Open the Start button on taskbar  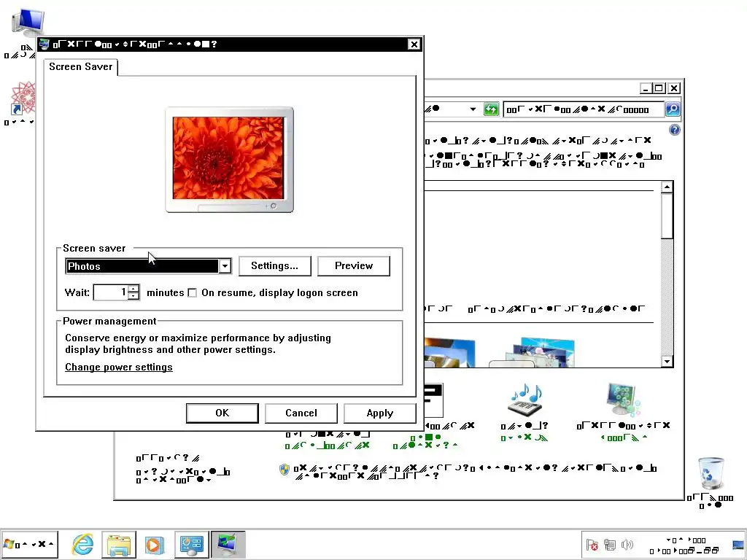pyautogui.click(x=29, y=544)
